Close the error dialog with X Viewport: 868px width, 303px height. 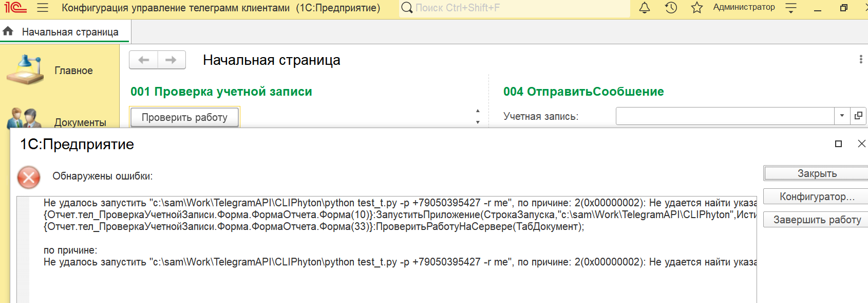coord(861,144)
